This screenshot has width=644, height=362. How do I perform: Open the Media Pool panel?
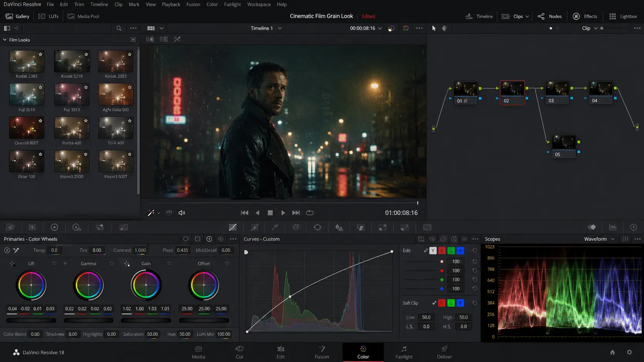[x=83, y=17]
